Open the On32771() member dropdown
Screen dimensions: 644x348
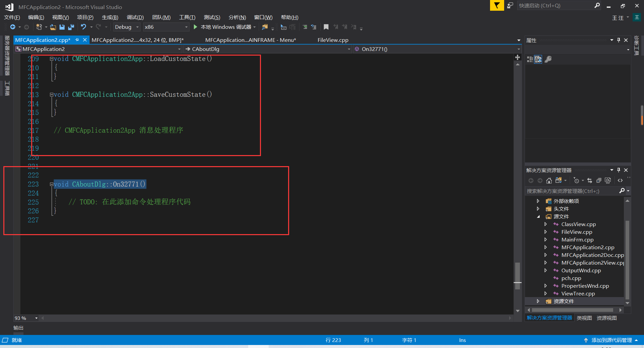coord(437,49)
